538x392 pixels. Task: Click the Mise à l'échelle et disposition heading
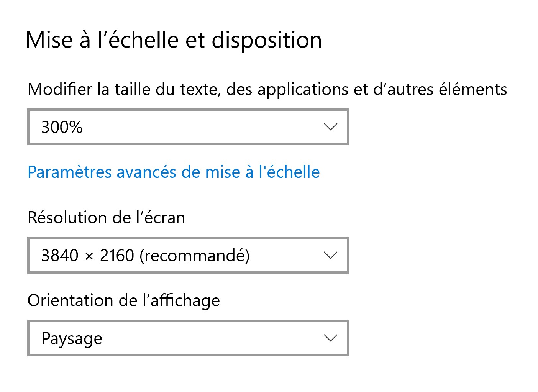pos(174,40)
